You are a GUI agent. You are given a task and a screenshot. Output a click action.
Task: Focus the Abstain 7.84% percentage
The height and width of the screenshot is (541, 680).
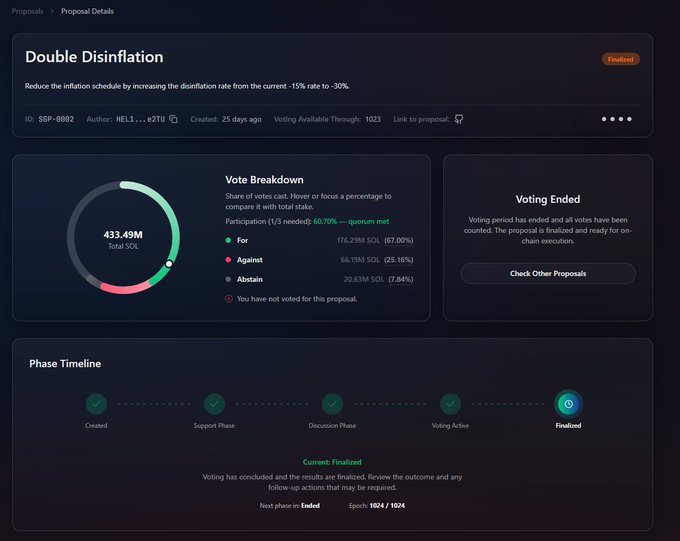pos(401,279)
